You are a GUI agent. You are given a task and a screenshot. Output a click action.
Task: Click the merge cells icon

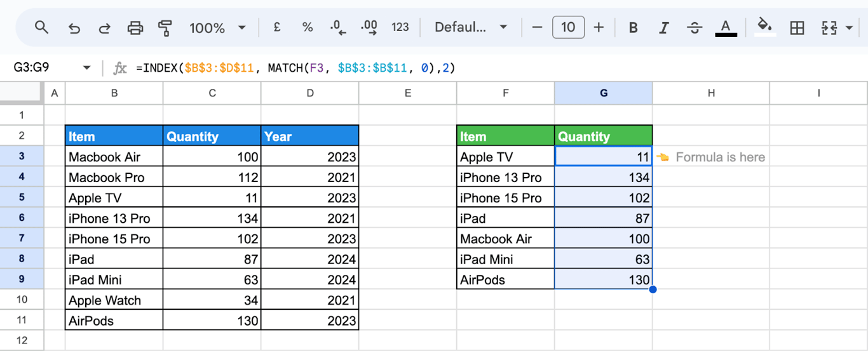829,28
